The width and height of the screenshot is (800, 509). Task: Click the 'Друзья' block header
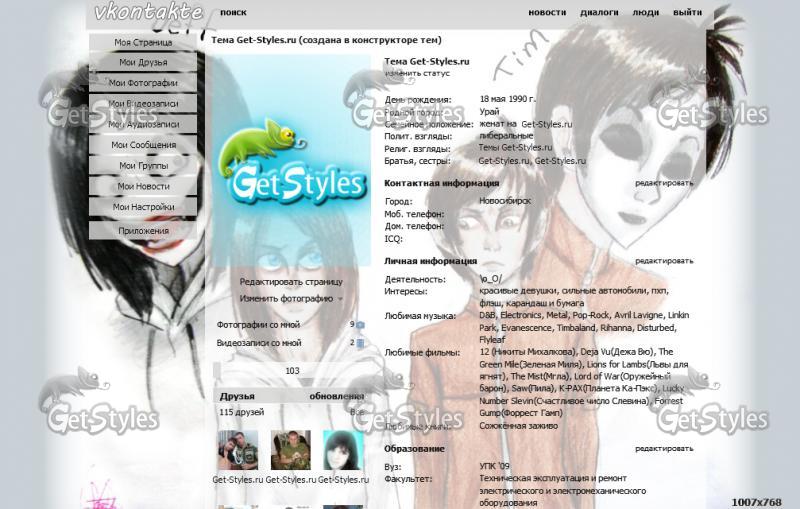237,396
